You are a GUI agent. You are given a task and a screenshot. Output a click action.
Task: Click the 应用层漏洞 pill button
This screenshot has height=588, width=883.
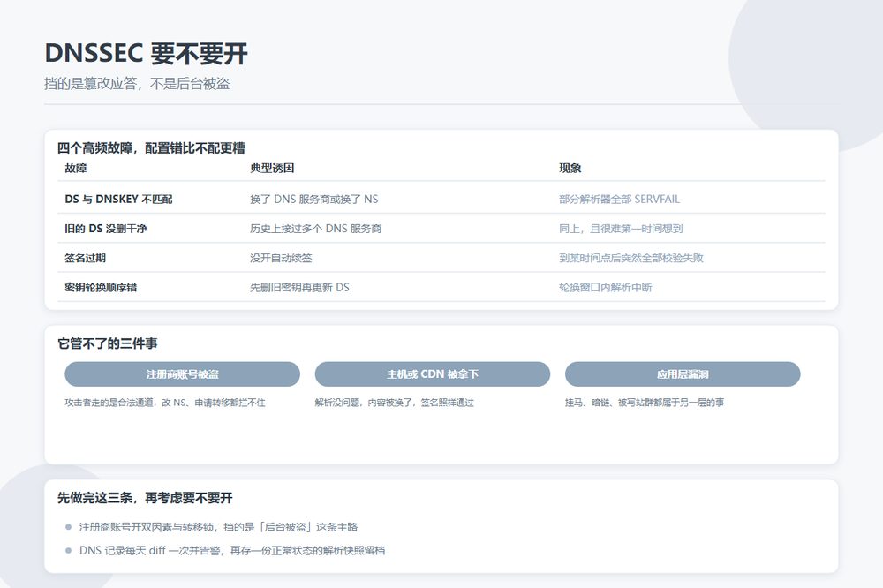point(683,374)
